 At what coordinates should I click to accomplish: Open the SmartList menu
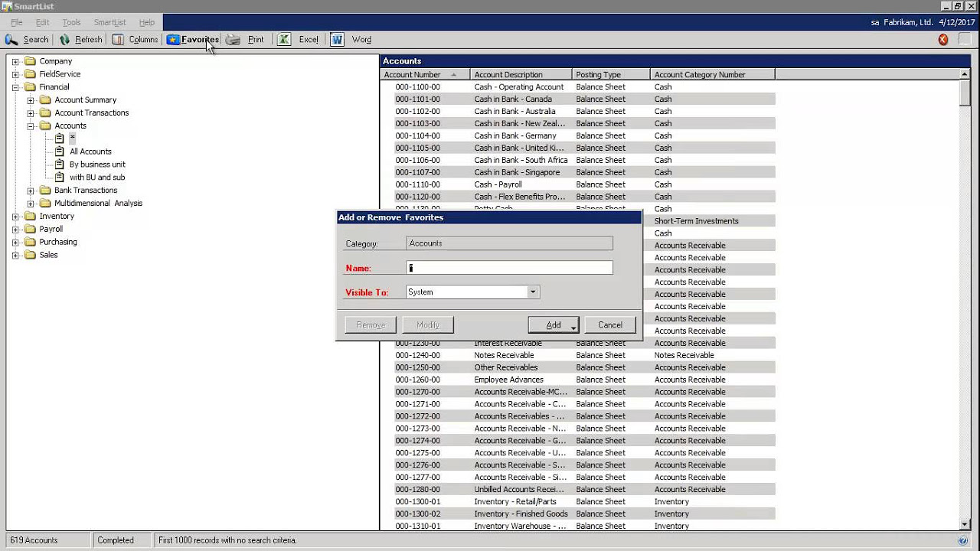point(109,23)
